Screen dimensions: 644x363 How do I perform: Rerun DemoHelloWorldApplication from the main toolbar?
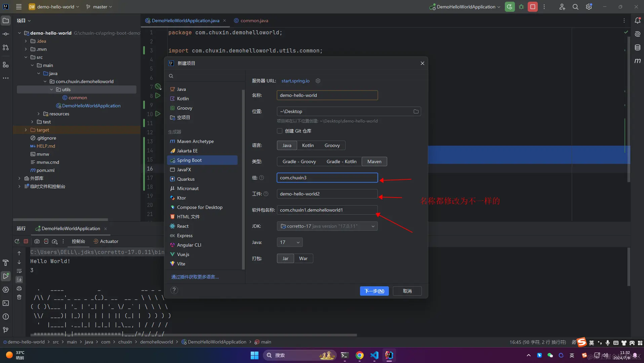tap(510, 7)
